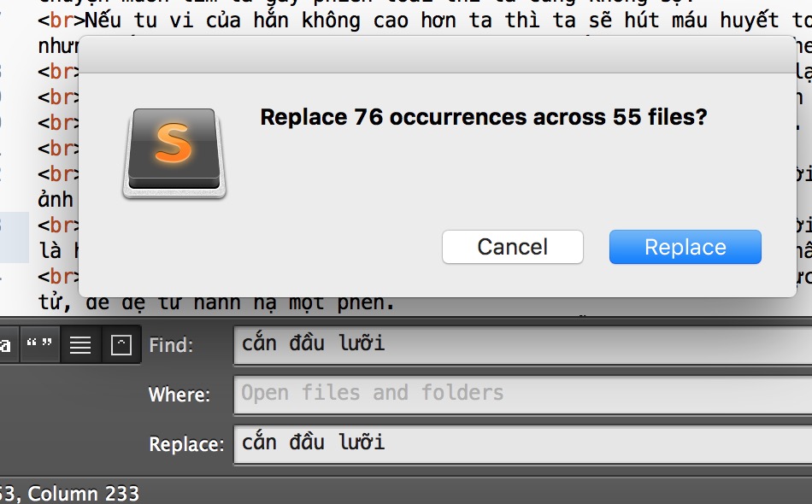Click the Sublime Text logo in the dialog

pos(174,153)
